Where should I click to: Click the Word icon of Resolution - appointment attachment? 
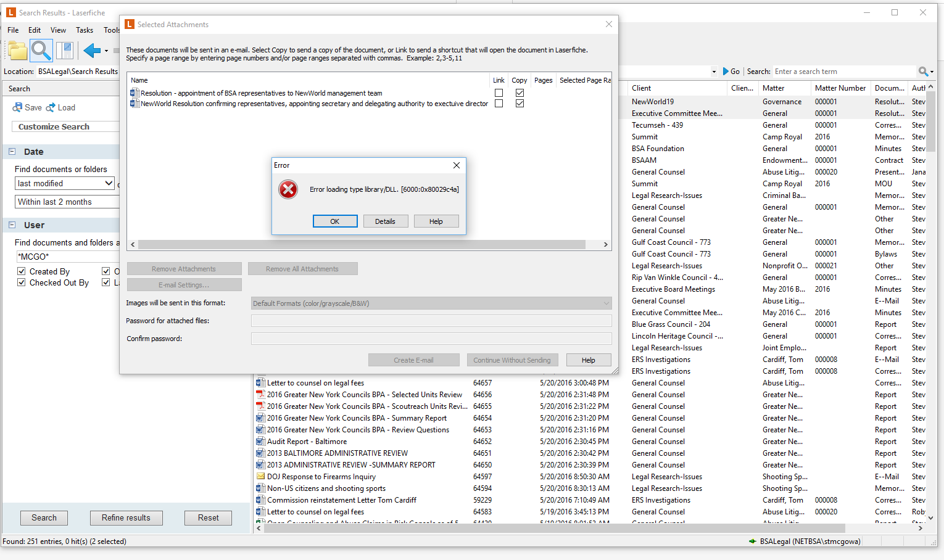[x=135, y=93]
